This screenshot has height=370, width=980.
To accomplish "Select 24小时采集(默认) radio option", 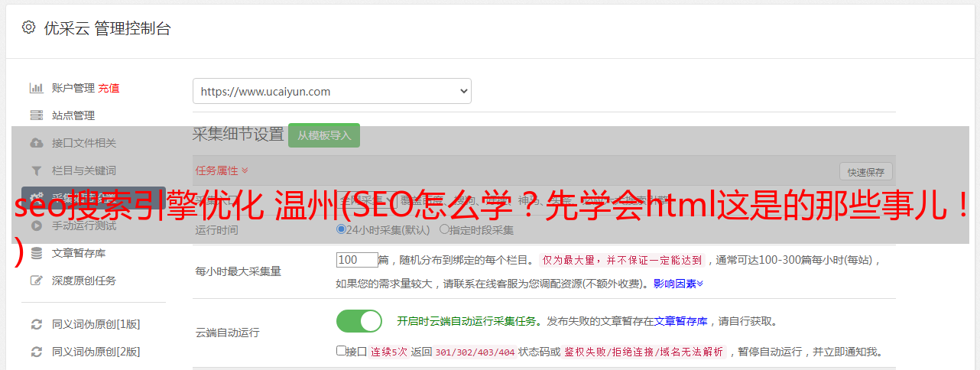I will [x=342, y=229].
